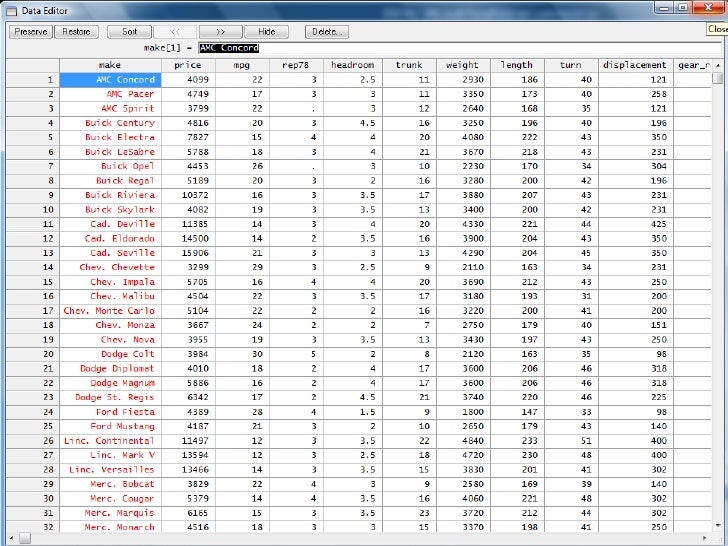Shift variable right with >> button

pyautogui.click(x=221, y=32)
